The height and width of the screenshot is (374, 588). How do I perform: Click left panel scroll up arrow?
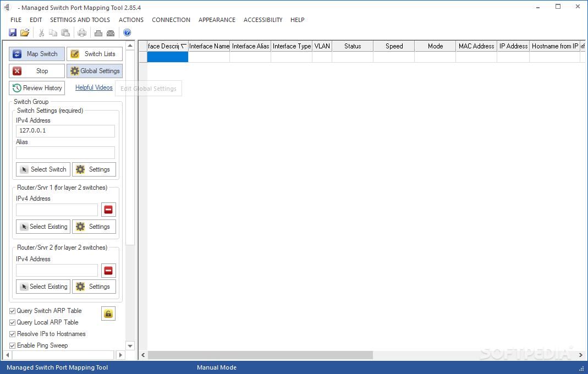click(130, 46)
